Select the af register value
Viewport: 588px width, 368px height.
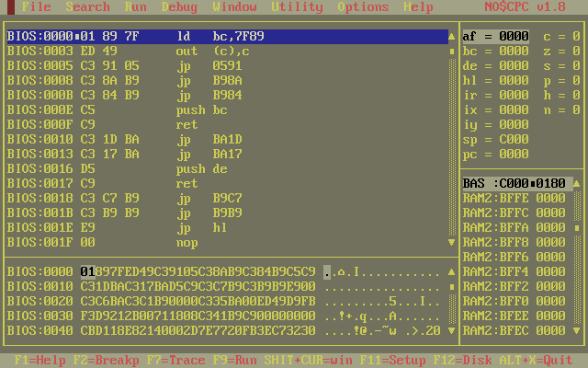[x=514, y=37]
